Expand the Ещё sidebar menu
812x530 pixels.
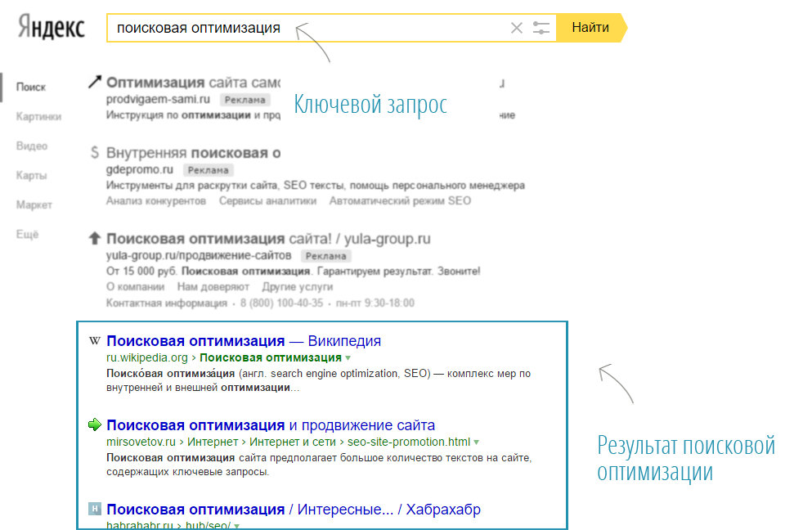(28, 235)
